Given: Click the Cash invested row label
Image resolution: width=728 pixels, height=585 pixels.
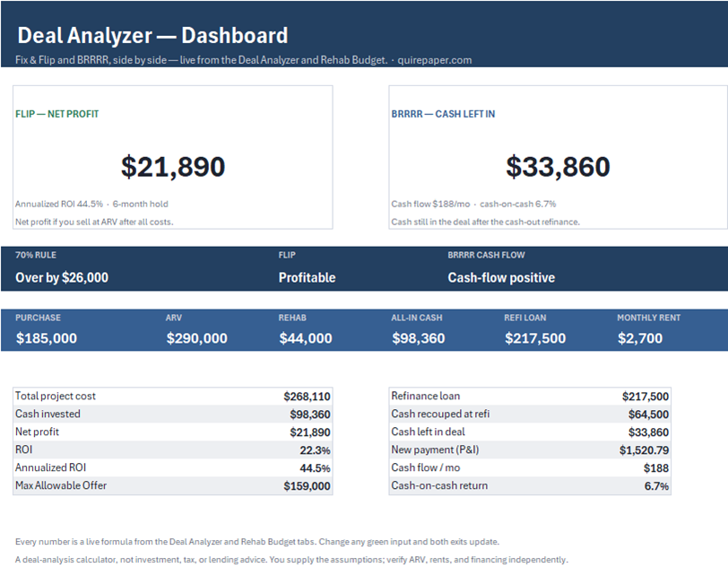Looking at the screenshot, I should (48, 414).
